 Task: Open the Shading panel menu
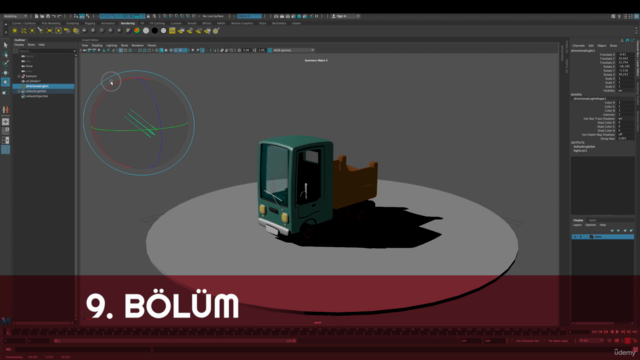tap(97, 45)
